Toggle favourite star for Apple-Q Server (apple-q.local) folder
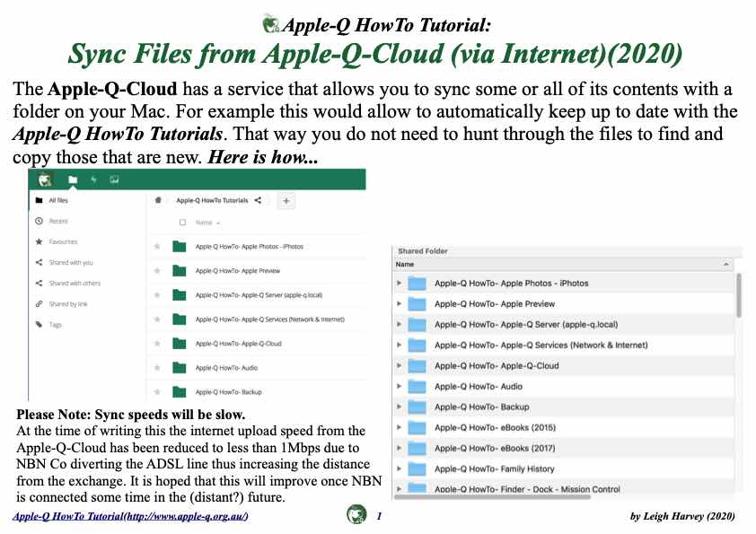 157,295
